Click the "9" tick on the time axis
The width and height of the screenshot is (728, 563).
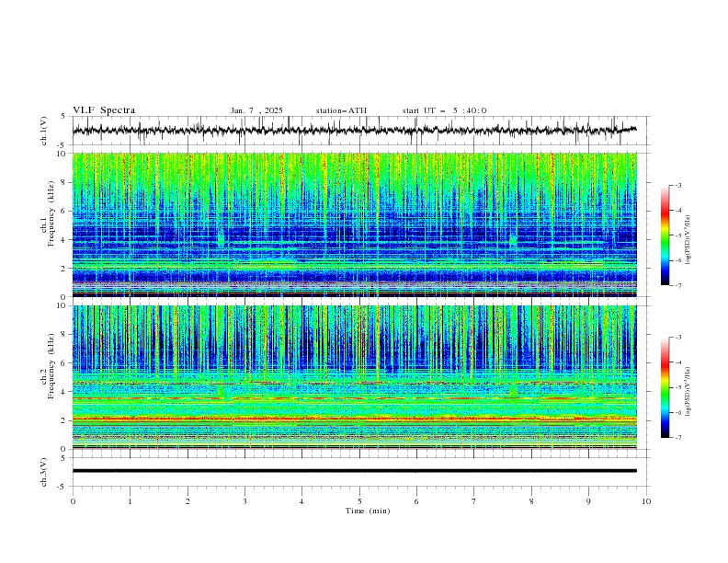588,501
